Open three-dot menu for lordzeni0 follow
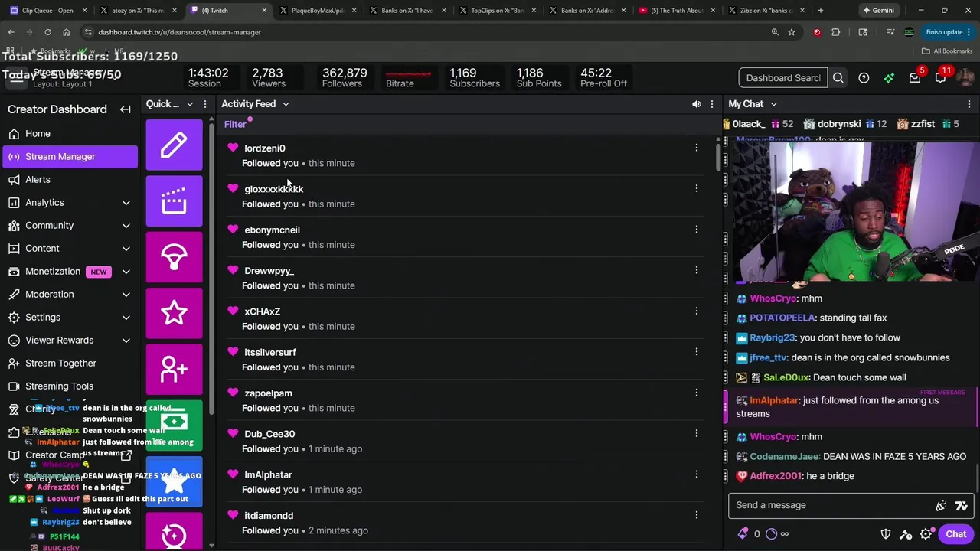Image resolution: width=980 pixels, height=551 pixels. pos(697,148)
